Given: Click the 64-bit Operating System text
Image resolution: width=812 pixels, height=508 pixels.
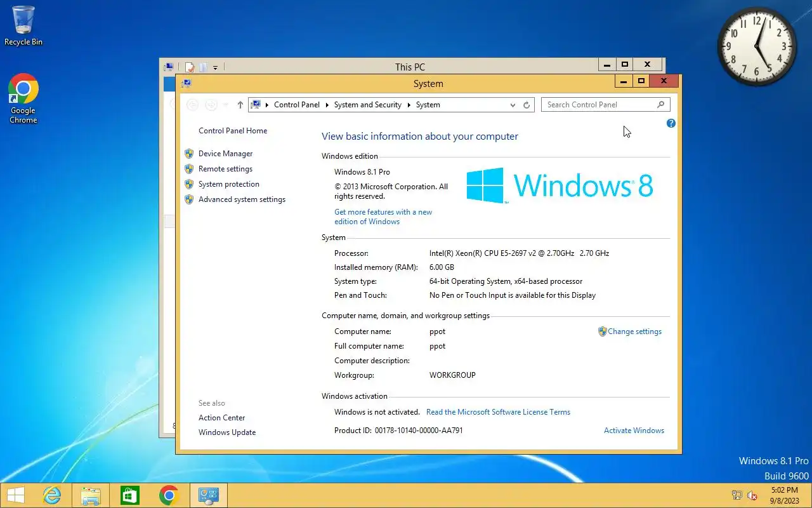Looking at the screenshot, I should click(x=506, y=281).
